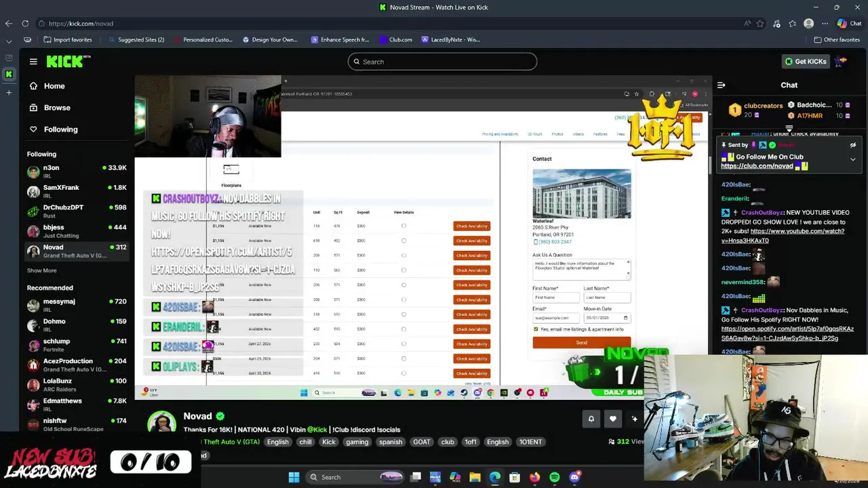Focus the Kick search box
Viewport: 868px width, 488px height.
443,62
